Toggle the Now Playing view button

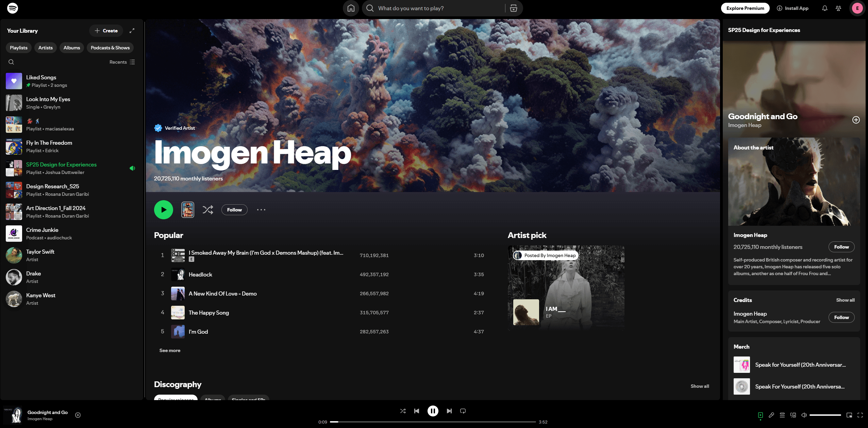coord(761,415)
